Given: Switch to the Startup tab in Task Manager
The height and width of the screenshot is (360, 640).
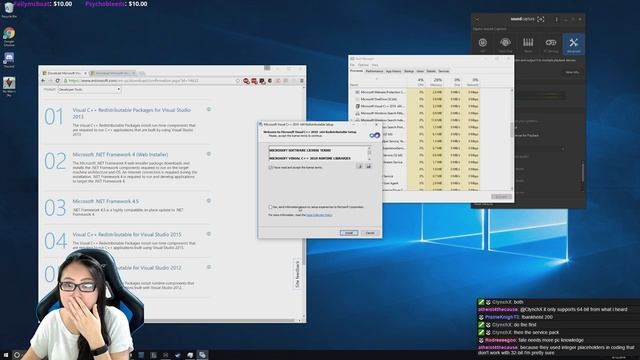Looking at the screenshot, I should [409, 71].
